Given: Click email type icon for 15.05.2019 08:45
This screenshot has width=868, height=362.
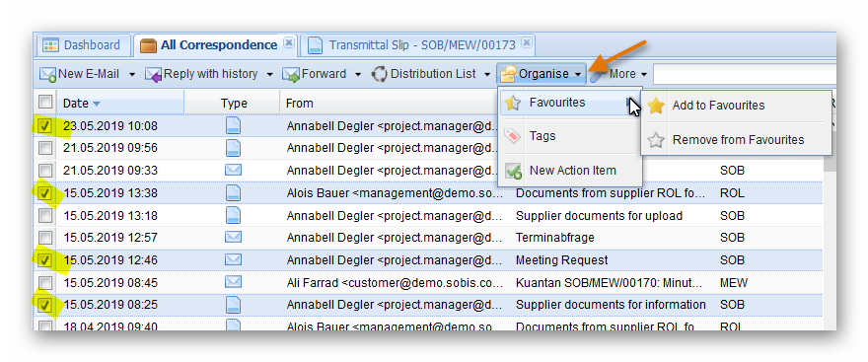Looking at the screenshot, I should (233, 282).
